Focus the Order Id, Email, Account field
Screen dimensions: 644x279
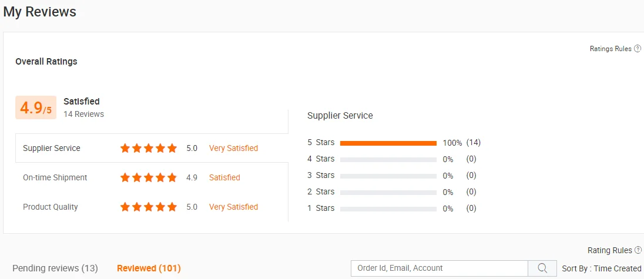coord(439,268)
